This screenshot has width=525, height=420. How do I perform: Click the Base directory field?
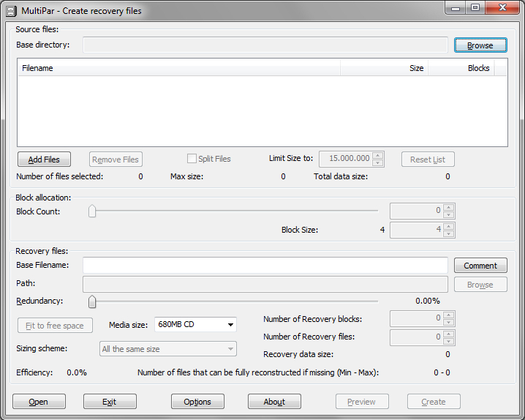tap(265, 45)
